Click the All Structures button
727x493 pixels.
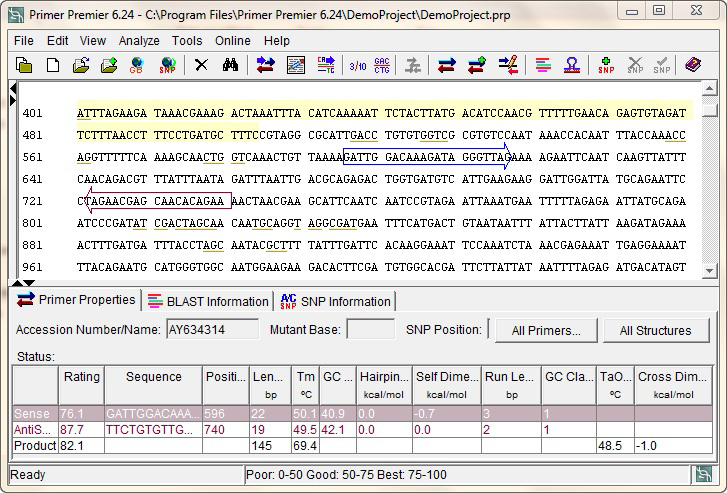(656, 331)
